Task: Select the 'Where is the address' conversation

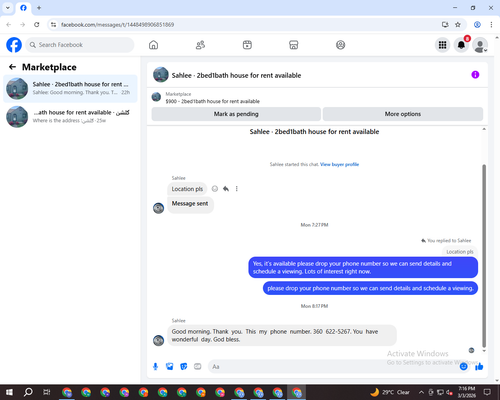Action: click(x=70, y=116)
